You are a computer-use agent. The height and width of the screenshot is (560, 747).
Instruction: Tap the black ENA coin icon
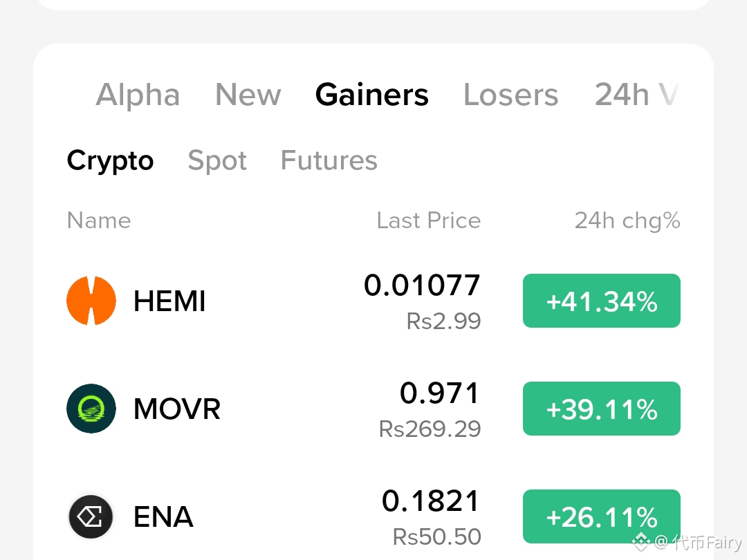pos(91,516)
